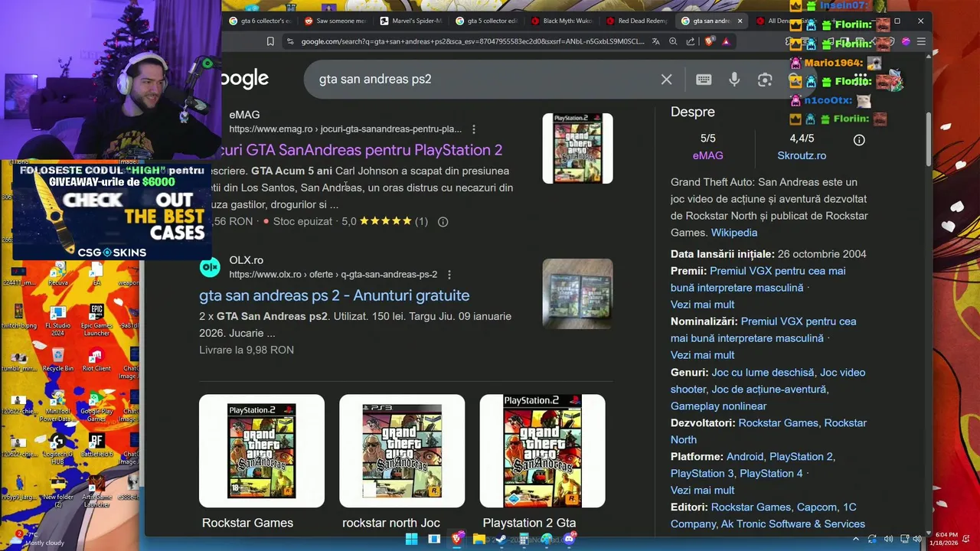Clear the Google search box text
This screenshot has height=551, width=980.
tap(666, 80)
